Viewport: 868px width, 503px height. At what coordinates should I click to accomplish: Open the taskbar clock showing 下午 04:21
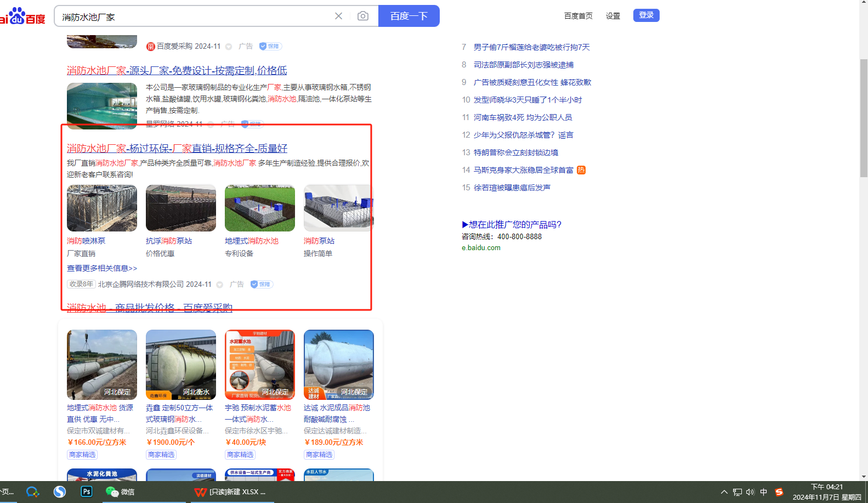click(827, 492)
